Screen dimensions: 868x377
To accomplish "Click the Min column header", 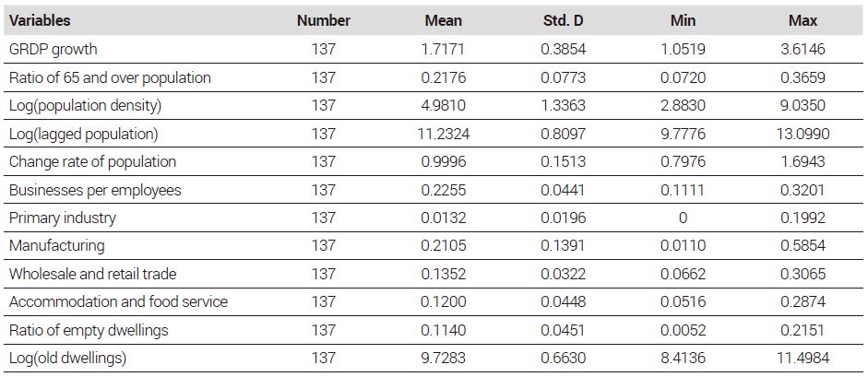I will (683, 21).
